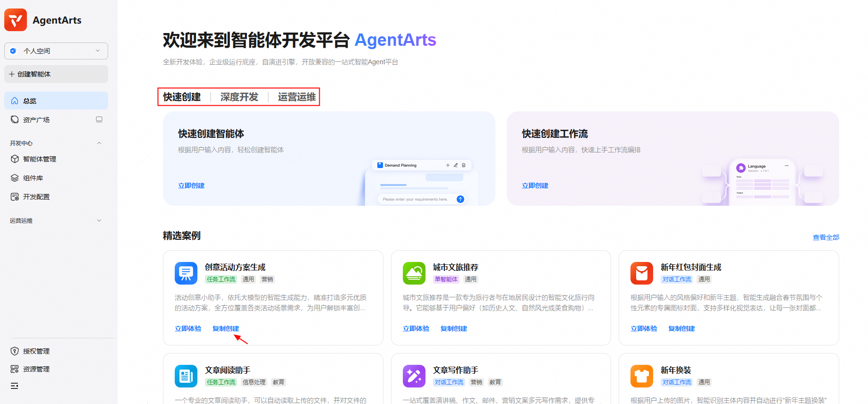This screenshot has width=868, height=404.
Task: Click 立即体验 for 创意活动方案生成
Action: pyautogui.click(x=188, y=328)
